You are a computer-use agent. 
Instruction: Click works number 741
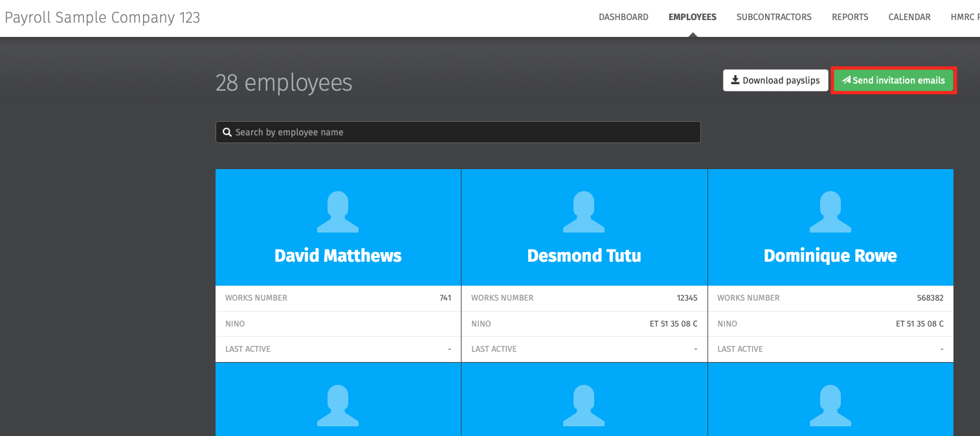tap(445, 298)
